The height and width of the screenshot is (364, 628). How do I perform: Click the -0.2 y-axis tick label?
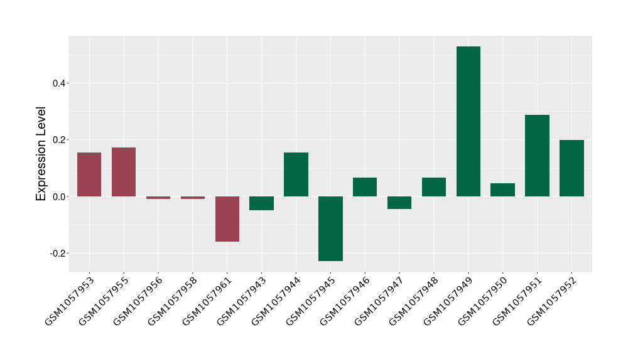pyautogui.click(x=58, y=254)
